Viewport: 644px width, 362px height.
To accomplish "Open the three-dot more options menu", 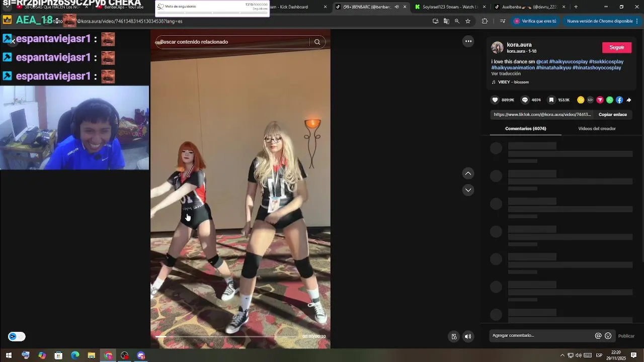I will coord(468,41).
